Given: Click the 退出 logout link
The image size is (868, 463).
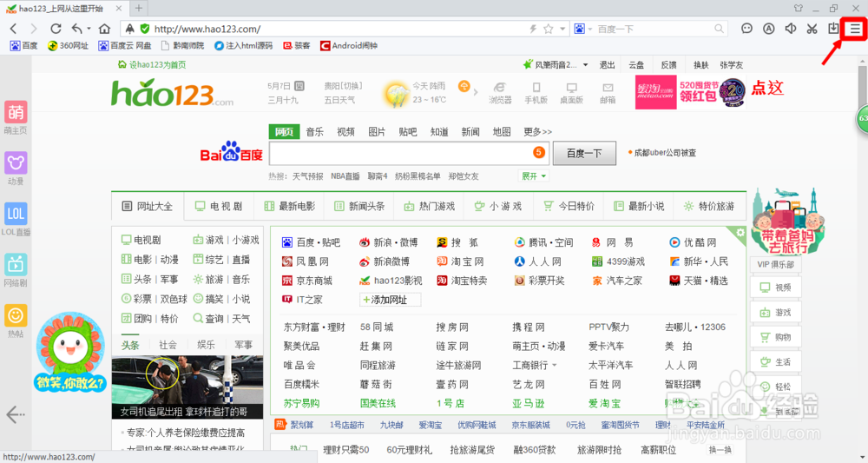Looking at the screenshot, I should pos(608,65).
